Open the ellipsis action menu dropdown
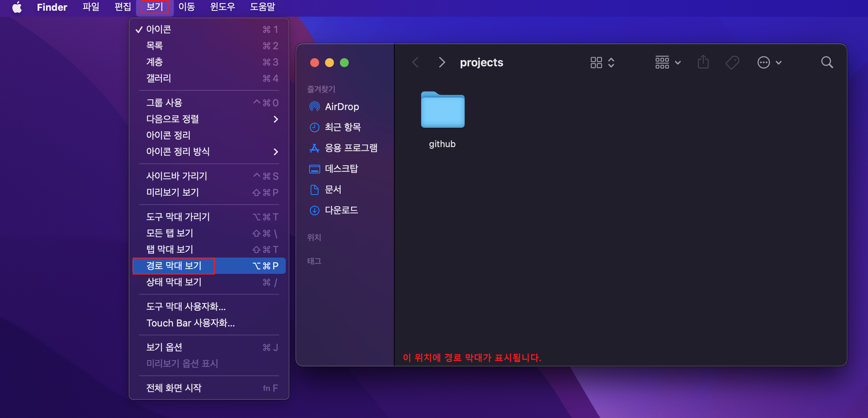The image size is (868, 418). click(769, 62)
